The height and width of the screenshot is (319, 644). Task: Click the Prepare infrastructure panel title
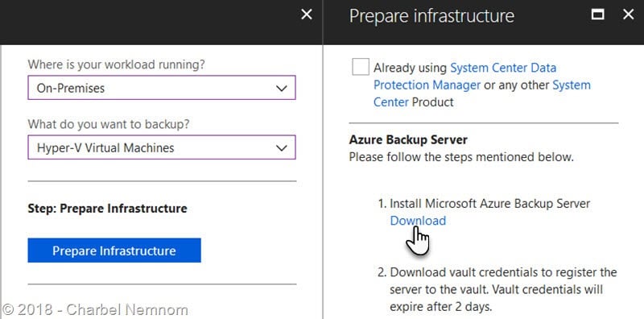pos(431,16)
